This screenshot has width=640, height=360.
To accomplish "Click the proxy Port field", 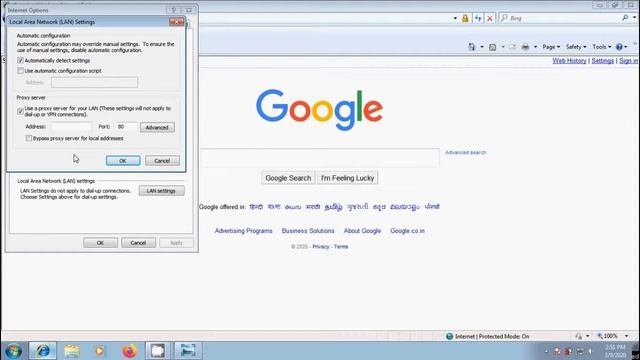I will (x=127, y=127).
